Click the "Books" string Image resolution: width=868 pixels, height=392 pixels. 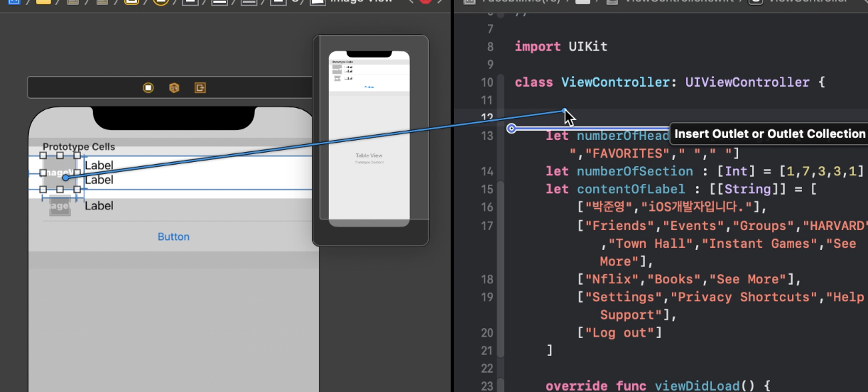673,279
